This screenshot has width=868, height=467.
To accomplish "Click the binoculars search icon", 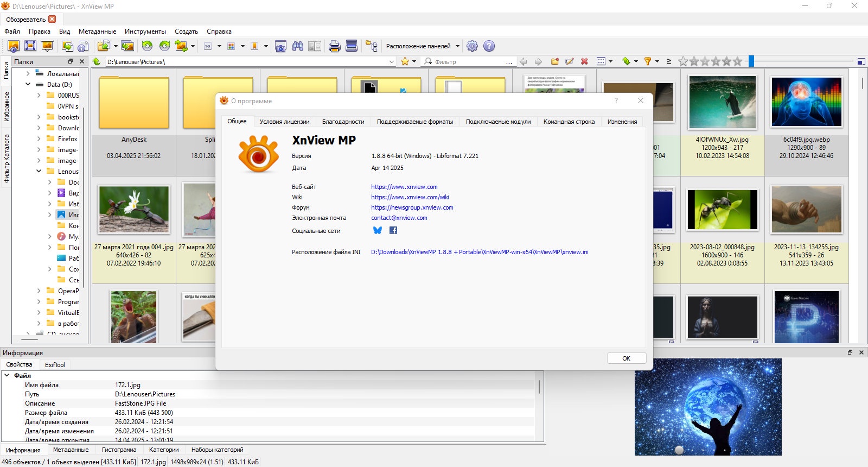I will 298,46.
